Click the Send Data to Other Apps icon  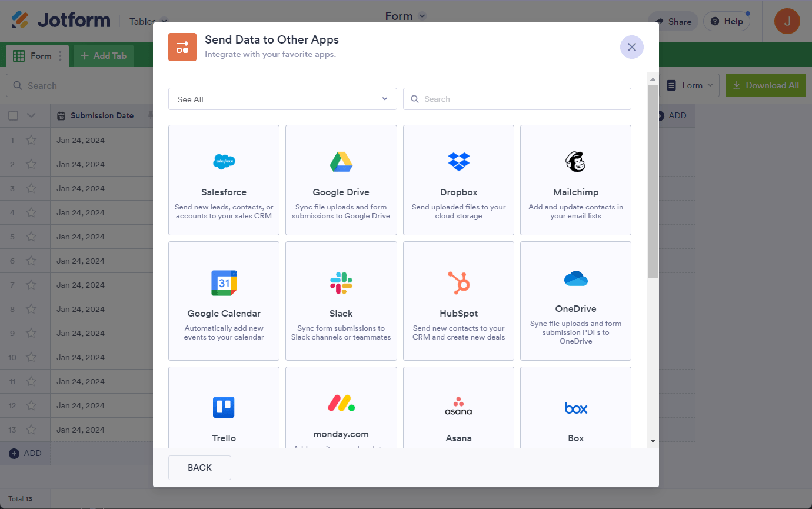tap(182, 47)
